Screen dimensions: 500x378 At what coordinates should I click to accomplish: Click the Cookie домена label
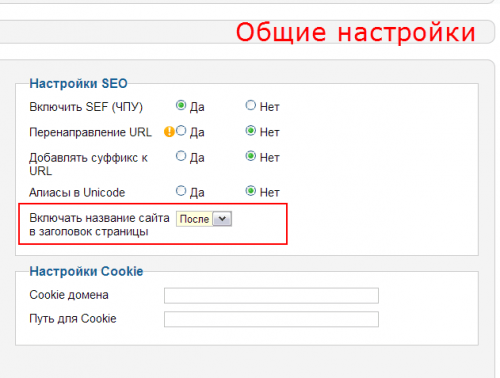pyautogui.click(x=69, y=295)
